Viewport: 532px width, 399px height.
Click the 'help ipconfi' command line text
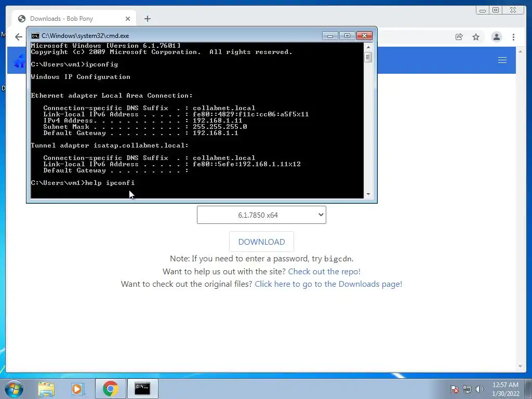110,183
